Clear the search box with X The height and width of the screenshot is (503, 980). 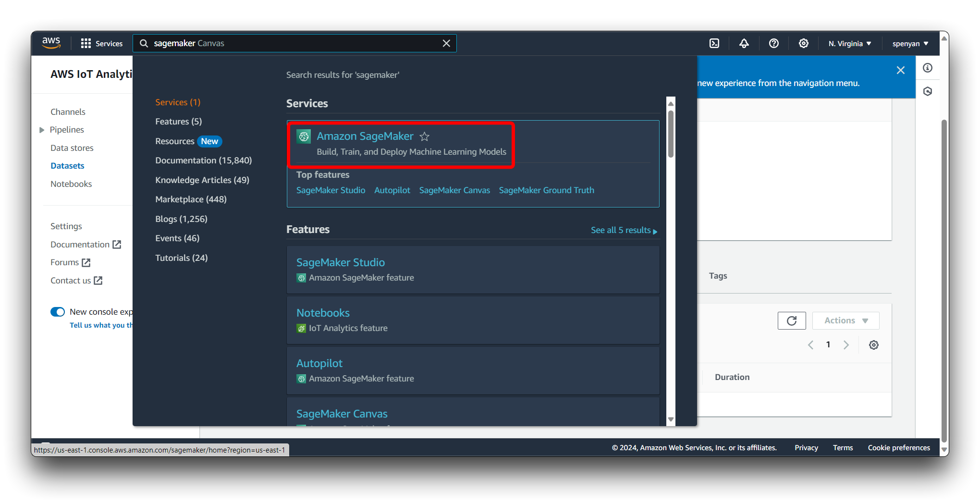(446, 43)
